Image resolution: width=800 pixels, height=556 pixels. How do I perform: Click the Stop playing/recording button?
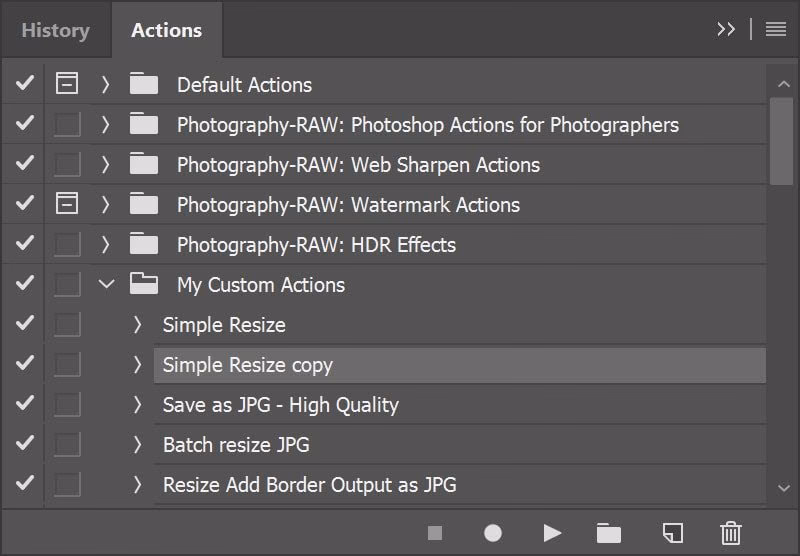pyautogui.click(x=435, y=533)
